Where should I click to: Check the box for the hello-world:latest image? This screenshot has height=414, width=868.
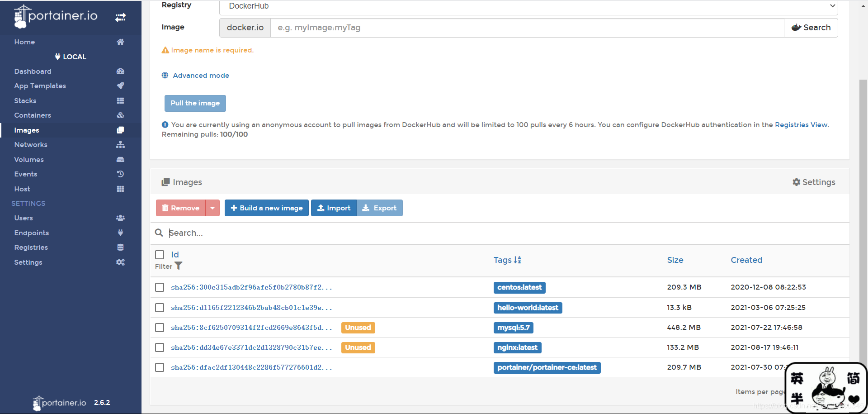(160, 308)
